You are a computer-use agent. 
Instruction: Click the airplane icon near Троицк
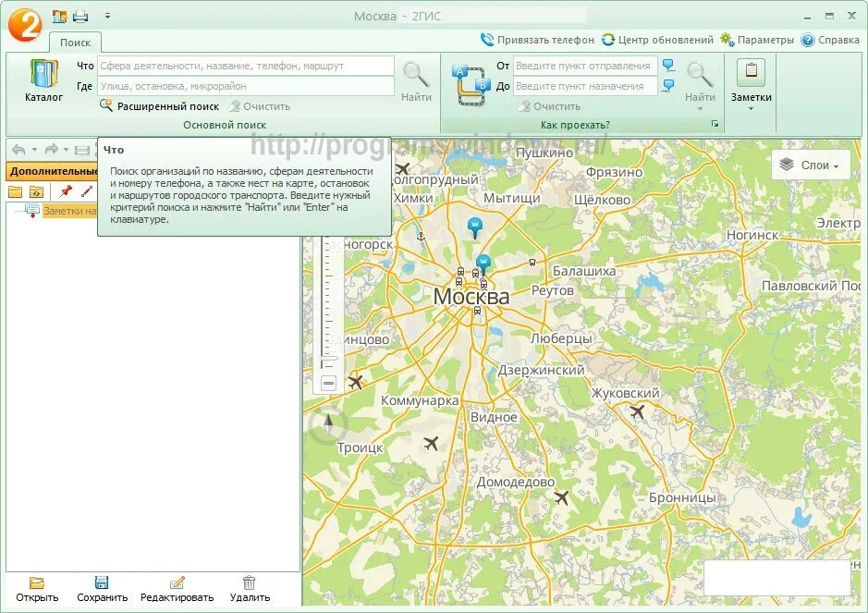point(431,443)
